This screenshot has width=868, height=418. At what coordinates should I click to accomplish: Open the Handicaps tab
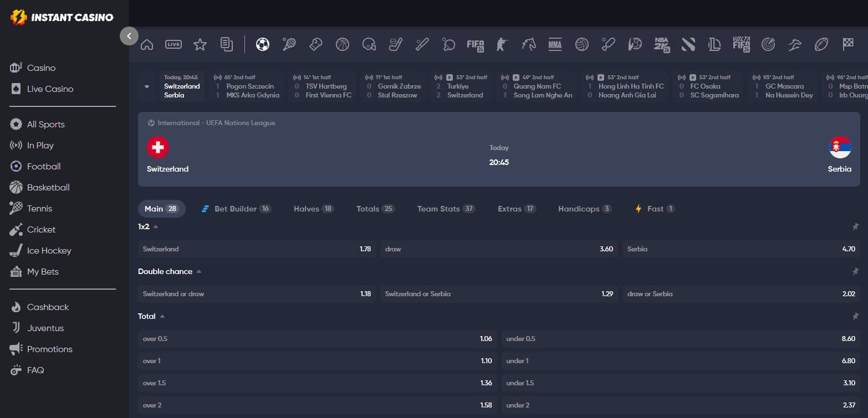(x=585, y=209)
